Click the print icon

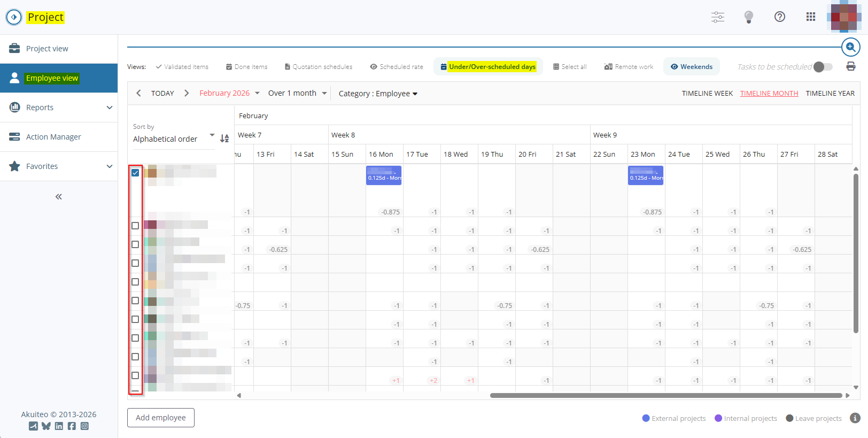point(851,66)
